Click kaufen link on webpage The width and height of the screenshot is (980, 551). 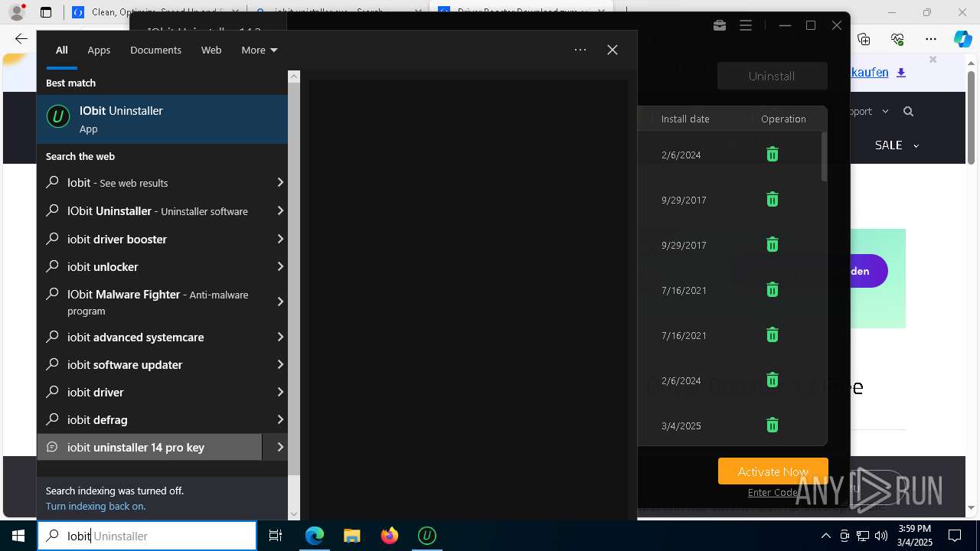870,72
